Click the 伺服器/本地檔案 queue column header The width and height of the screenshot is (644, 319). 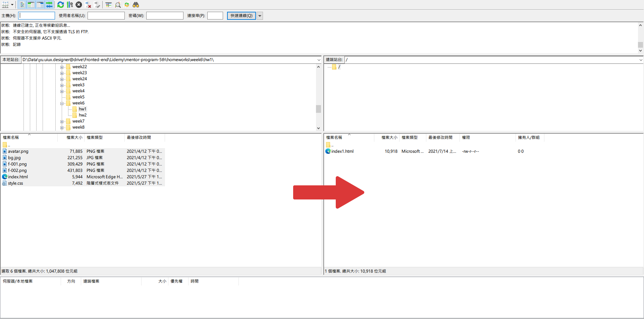point(31,281)
